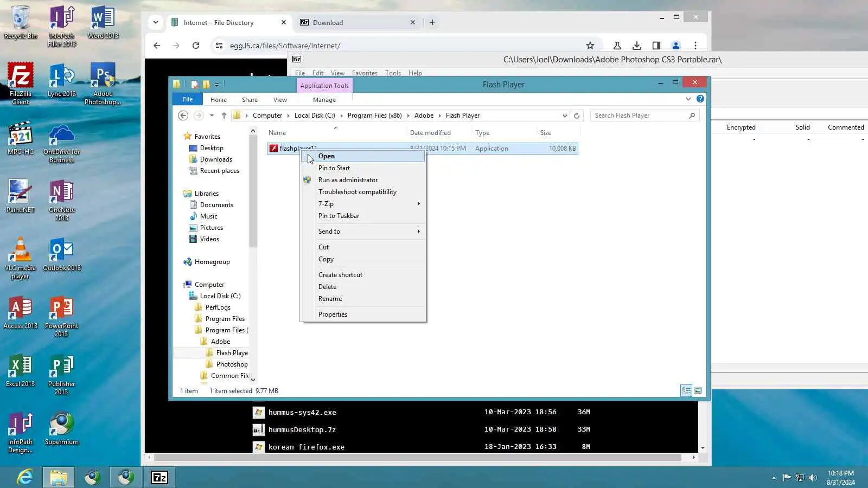Open recent locations dropdown arrow
This screenshot has width=868, height=488.
pyautogui.click(x=212, y=115)
